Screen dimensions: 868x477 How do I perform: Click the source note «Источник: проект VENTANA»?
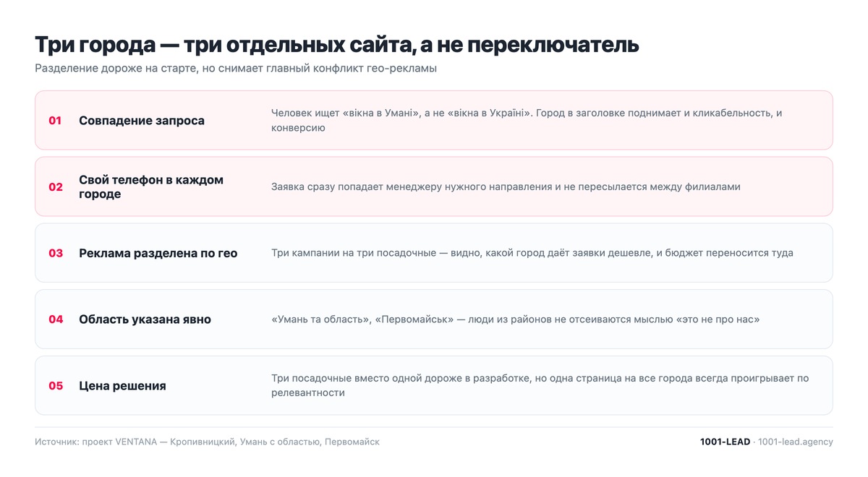point(207,442)
